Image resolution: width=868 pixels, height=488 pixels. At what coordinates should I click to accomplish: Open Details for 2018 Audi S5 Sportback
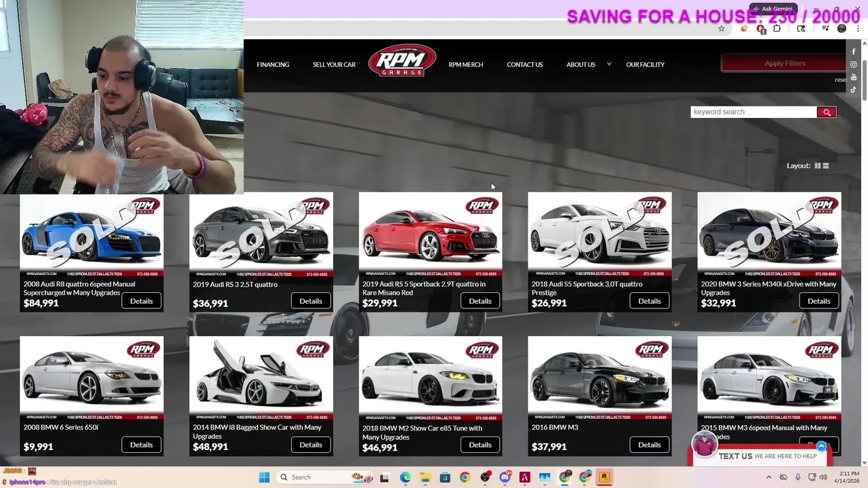coord(649,301)
